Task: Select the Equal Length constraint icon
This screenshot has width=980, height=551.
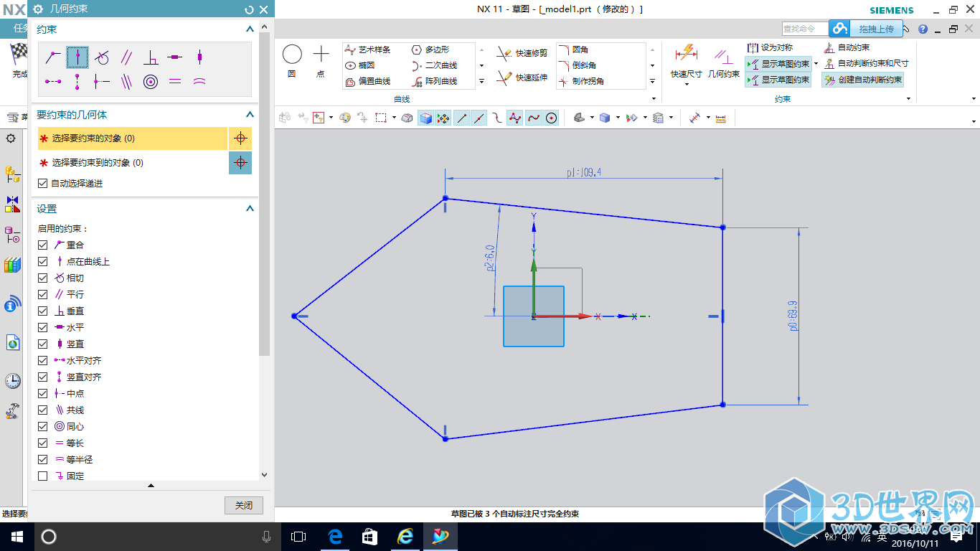Action: click(175, 82)
